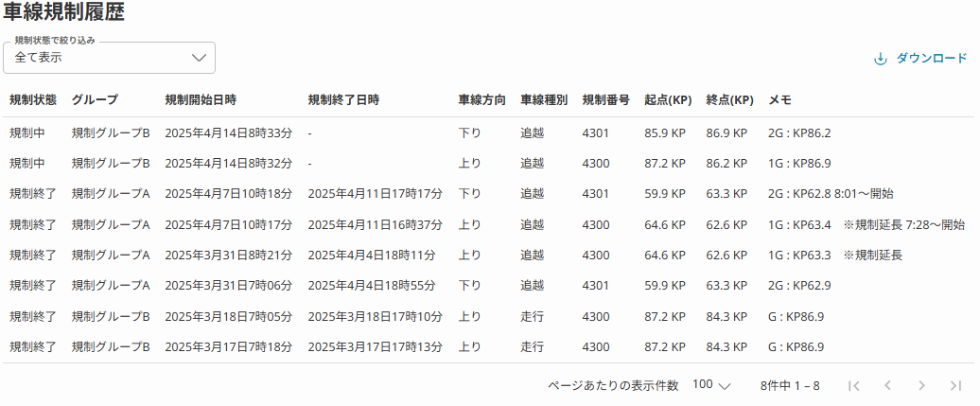This screenshot has width=980, height=406.
Task: Select the row starting 2025年4月14日8時33分
Action: pyautogui.click(x=228, y=133)
